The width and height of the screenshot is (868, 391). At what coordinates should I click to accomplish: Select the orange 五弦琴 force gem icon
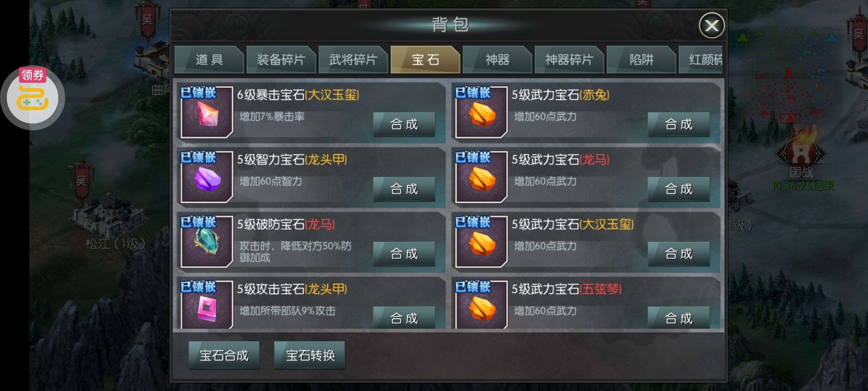pyautogui.click(x=481, y=305)
